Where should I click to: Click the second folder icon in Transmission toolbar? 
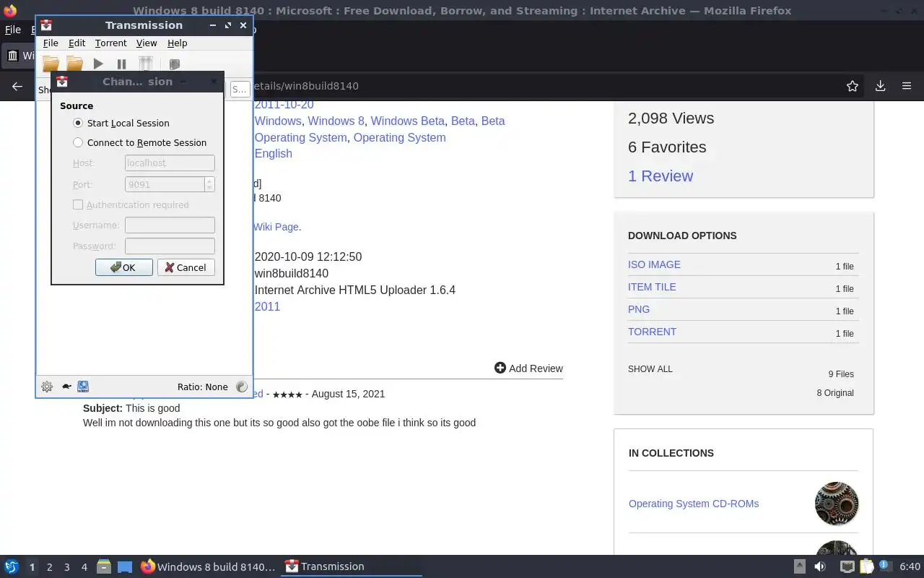pos(75,64)
